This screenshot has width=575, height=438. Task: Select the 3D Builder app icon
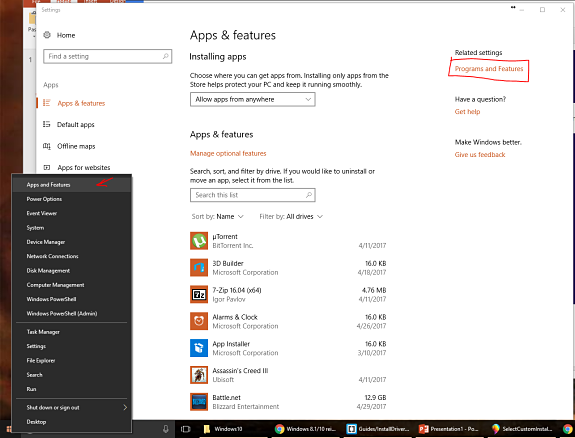199,268
